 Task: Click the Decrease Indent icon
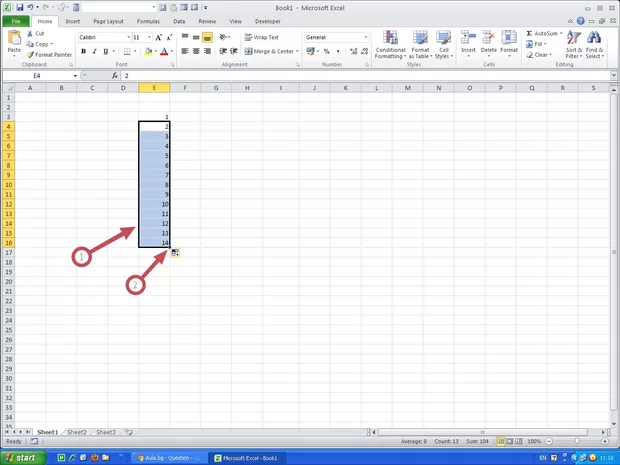tap(223, 51)
